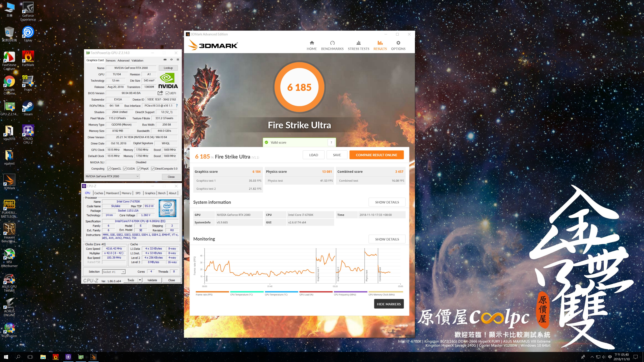644x362 pixels.
Task: Toggle the PhysX checkbox in GPU-Z
Action: [139, 169]
